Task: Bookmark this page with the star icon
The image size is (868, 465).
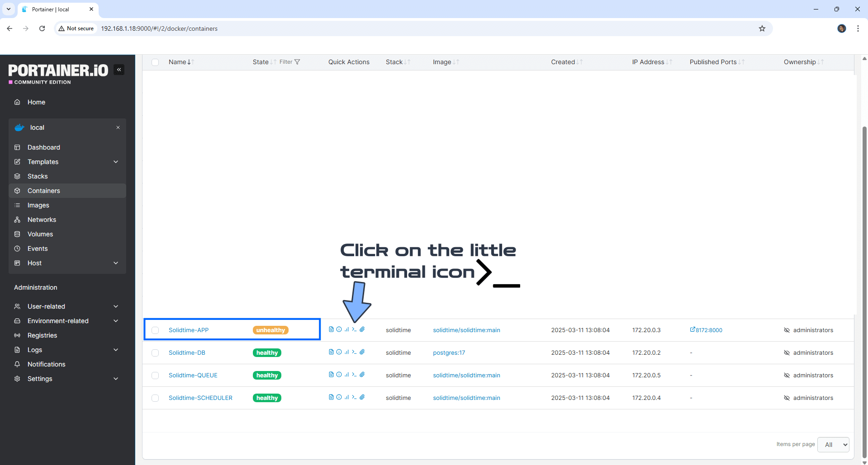Action: tap(762, 28)
